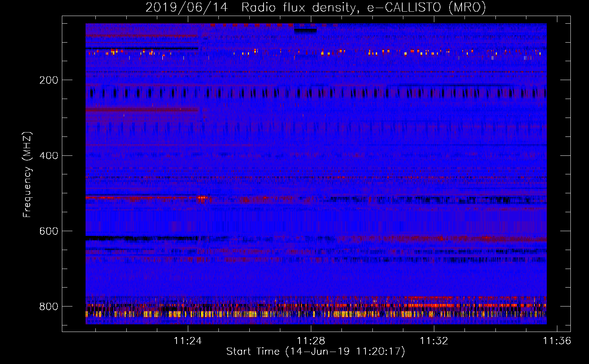Select the 200 frequency tick label

49,80
